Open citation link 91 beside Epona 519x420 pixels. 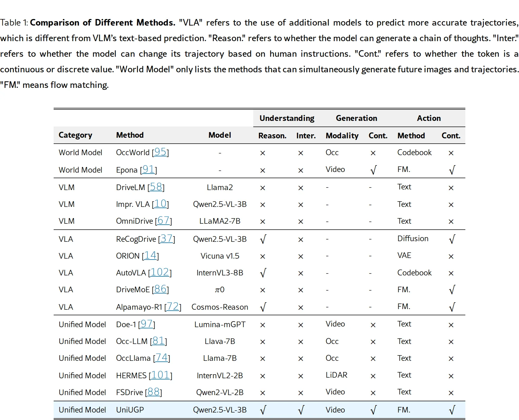click(148, 169)
